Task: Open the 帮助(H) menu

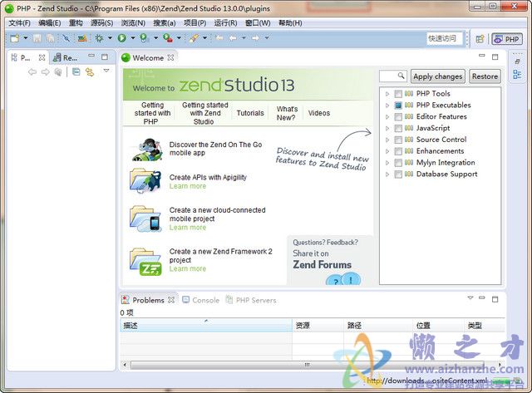Action: (290, 23)
